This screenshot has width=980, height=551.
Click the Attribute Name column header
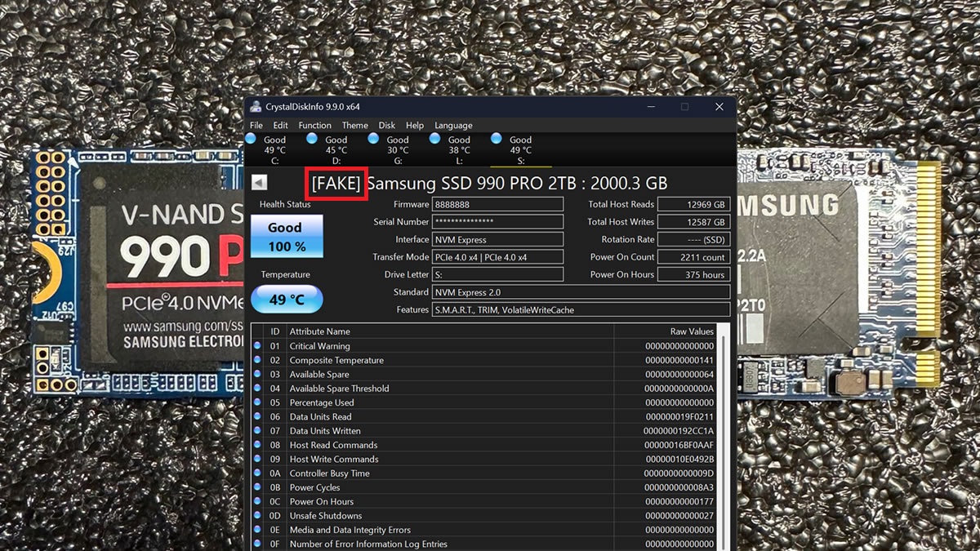(x=450, y=331)
